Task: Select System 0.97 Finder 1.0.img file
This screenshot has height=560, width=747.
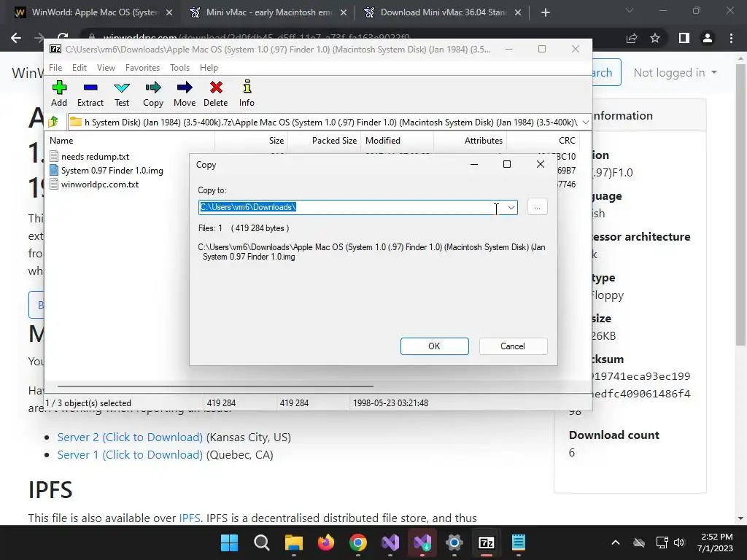Action: coord(107,171)
